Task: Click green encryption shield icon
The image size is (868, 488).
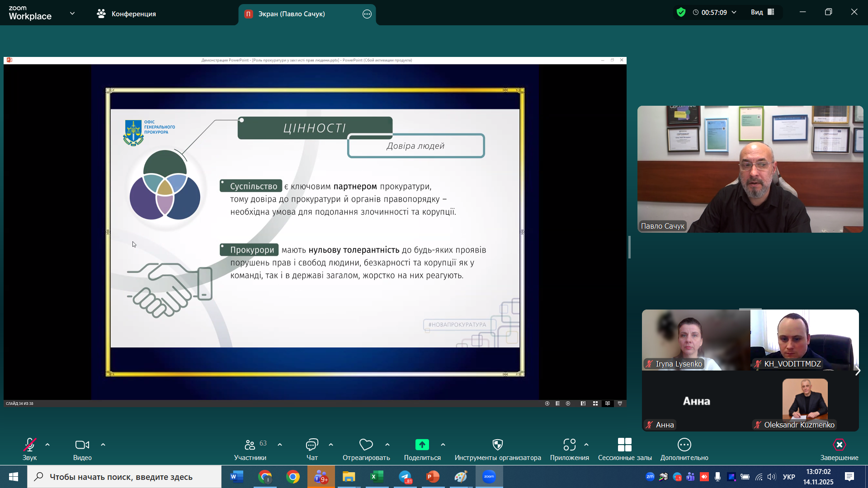Action: (681, 12)
